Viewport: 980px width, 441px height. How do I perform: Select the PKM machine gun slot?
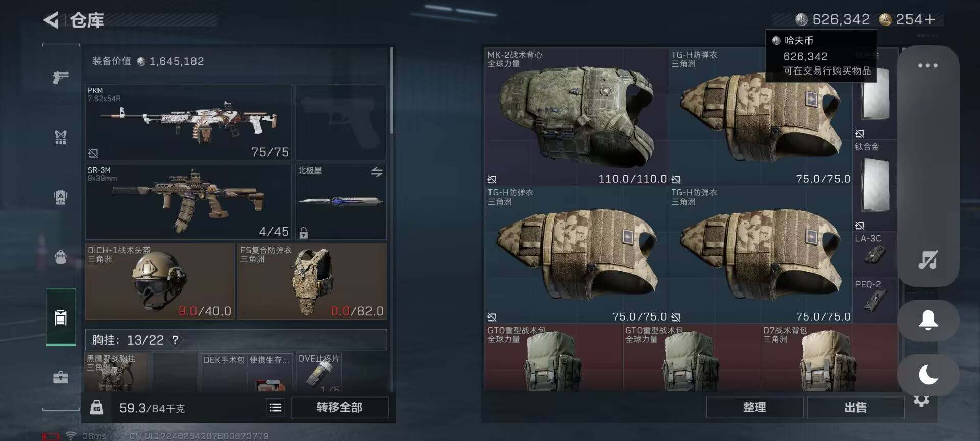point(189,122)
